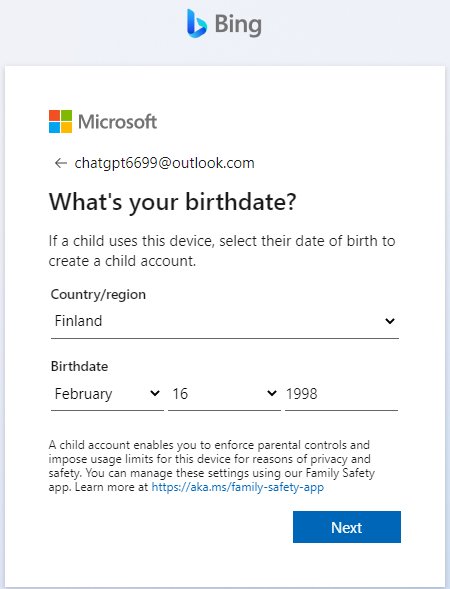Click the "What's your birthdate?" heading

click(x=172, y=202)
